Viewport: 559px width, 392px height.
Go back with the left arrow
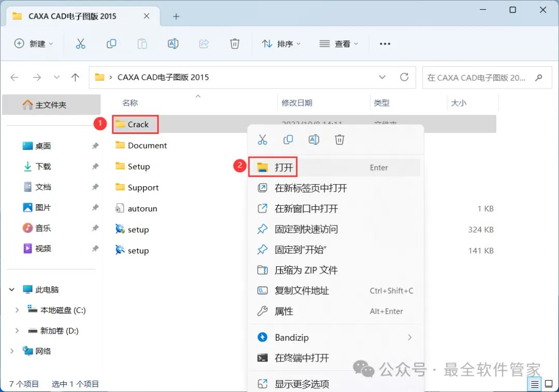point(14,77)
